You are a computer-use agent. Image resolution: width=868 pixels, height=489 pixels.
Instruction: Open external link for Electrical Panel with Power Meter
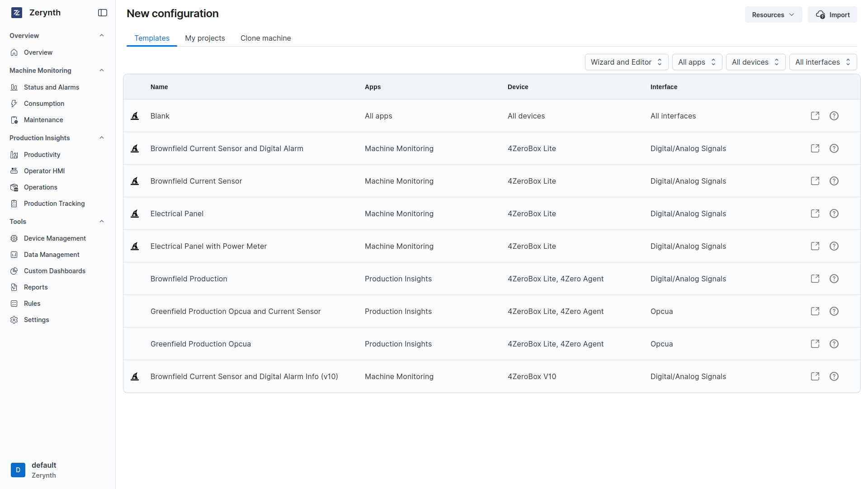(815, 246)
